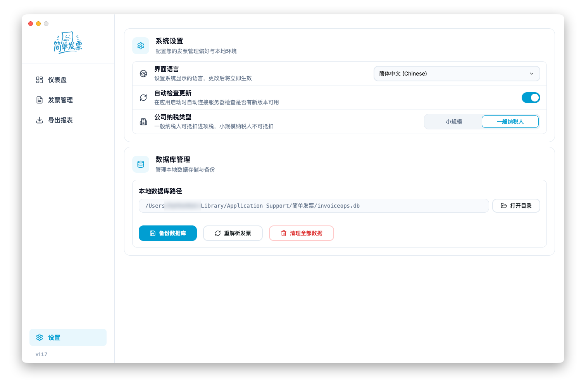586x392 pixels.
Task: Click the 界面语言 label
Action: 167,69
